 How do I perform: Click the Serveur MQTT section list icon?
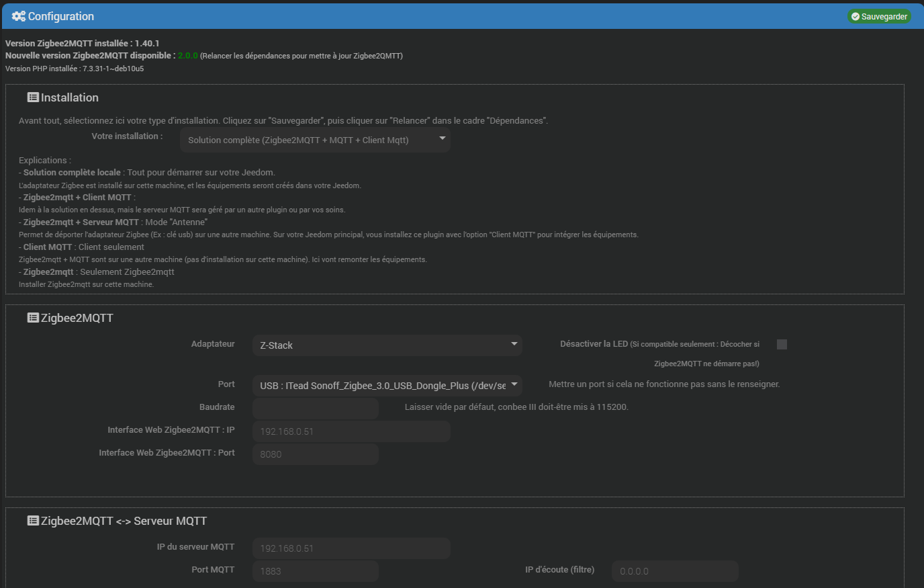33,521
